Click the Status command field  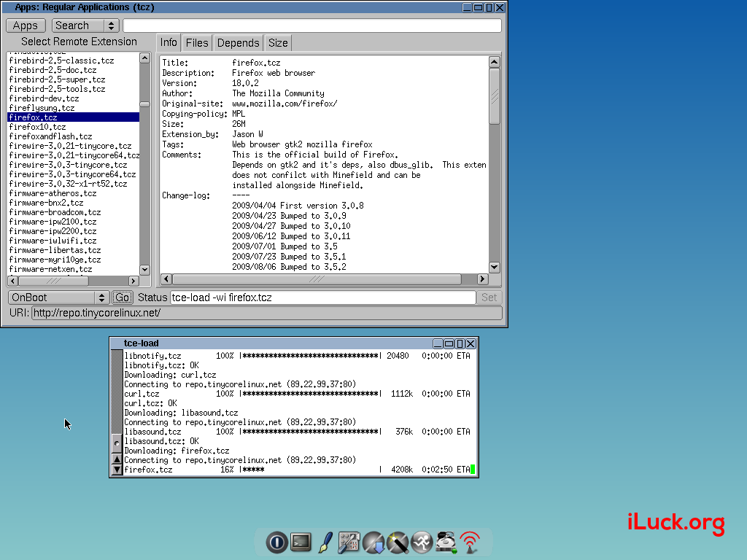323,297
